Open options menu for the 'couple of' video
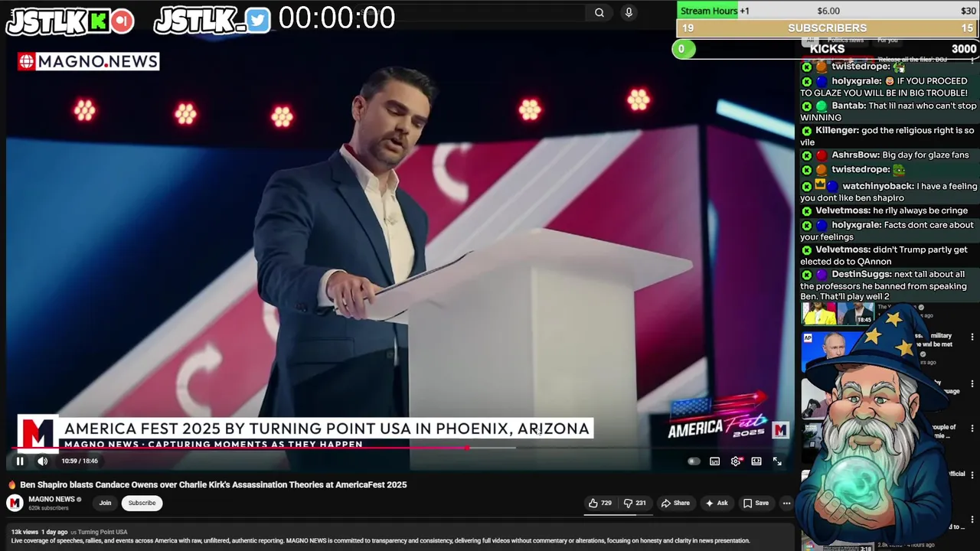 tap(972, 429)
